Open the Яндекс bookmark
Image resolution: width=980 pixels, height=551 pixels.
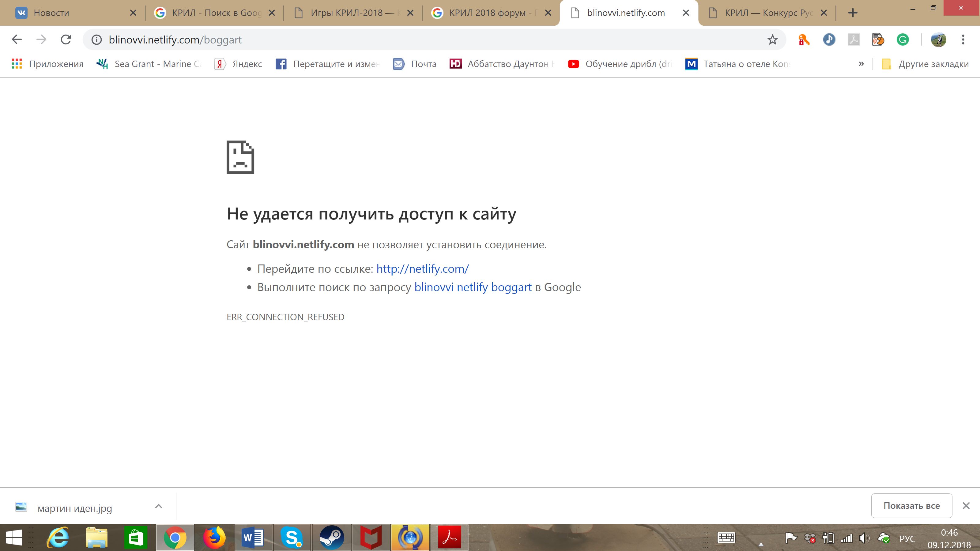239,64
